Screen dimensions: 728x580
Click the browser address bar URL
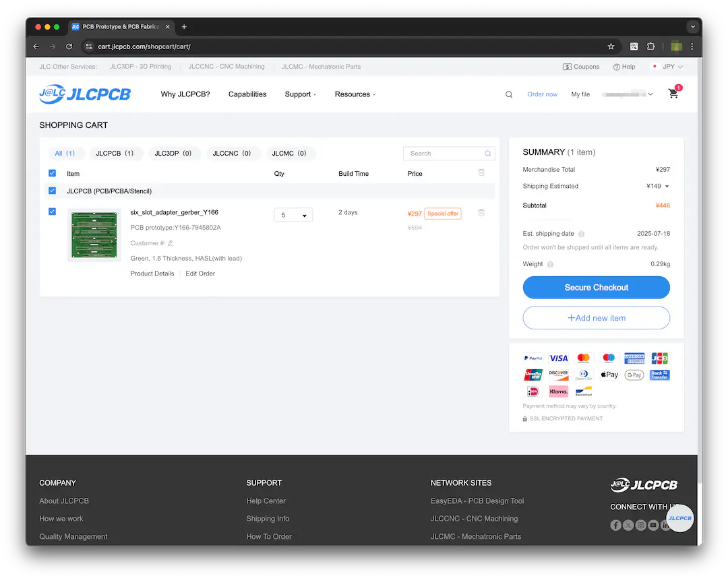tap(144, 46)
